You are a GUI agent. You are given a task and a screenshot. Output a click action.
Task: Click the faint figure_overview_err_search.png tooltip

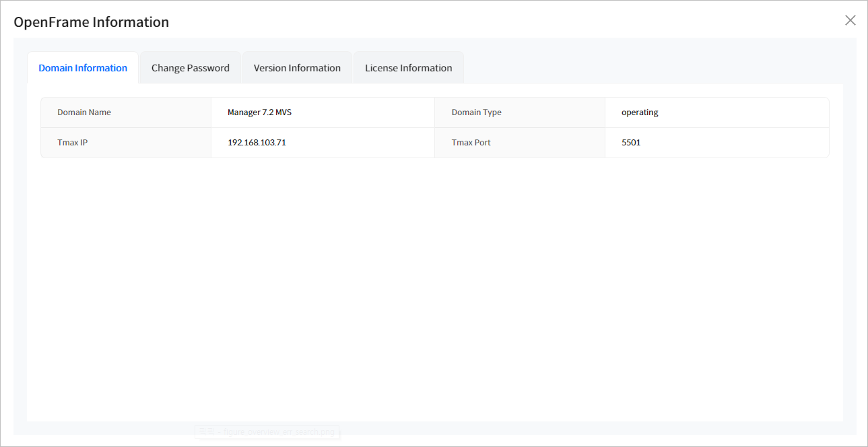[268, 432]
